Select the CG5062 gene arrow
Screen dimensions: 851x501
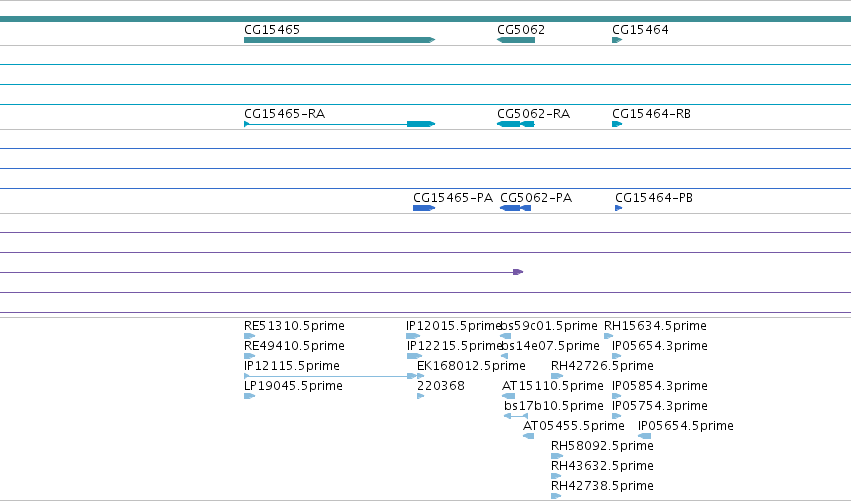click(x=516, y=40)
